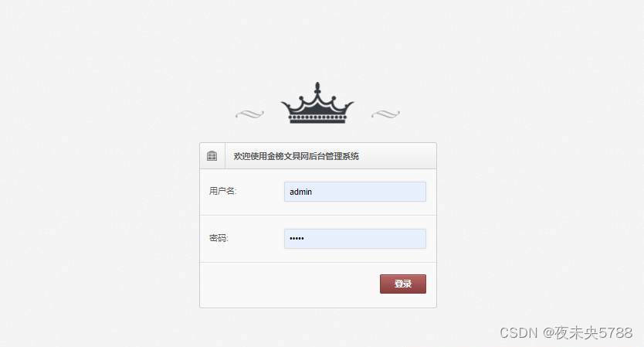
Task: Click the crown logo above the login panel
Action: pyautogui.click(x=317, y=103)
